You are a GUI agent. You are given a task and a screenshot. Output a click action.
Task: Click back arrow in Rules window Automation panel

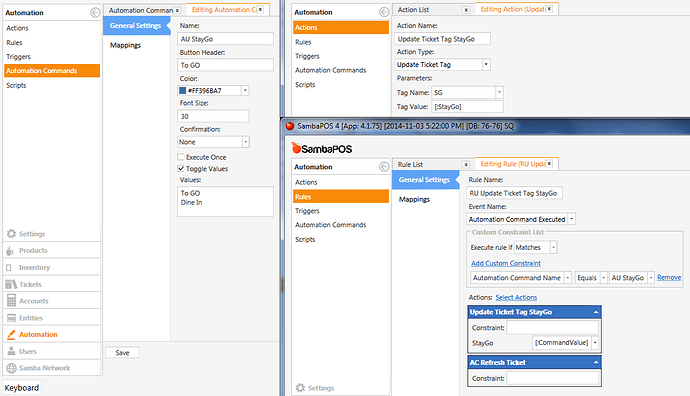pos(384,167)
